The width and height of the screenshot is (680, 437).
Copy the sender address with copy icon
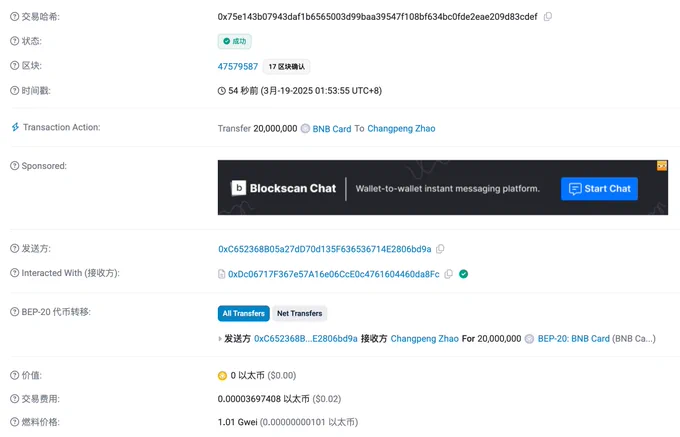click(440, 249)
